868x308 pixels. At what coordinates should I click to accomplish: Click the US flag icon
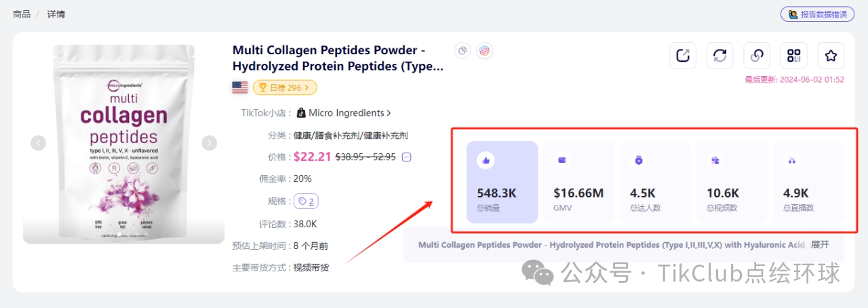click(239, 87)
